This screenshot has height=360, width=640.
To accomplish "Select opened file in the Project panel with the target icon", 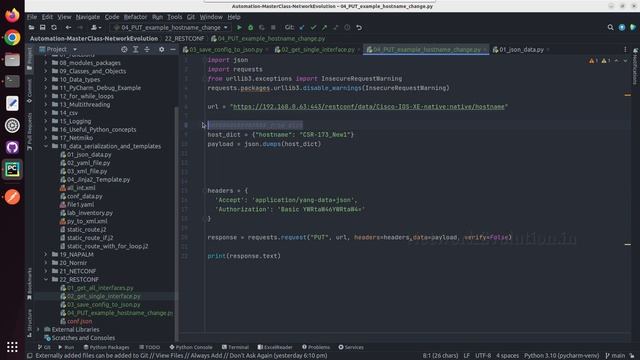I will [124, 49].
